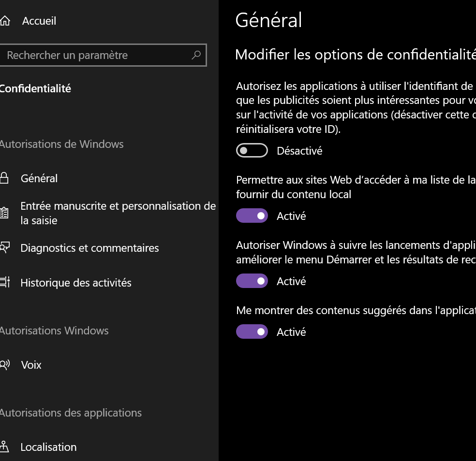Click the Général page title

coord(268,20)
